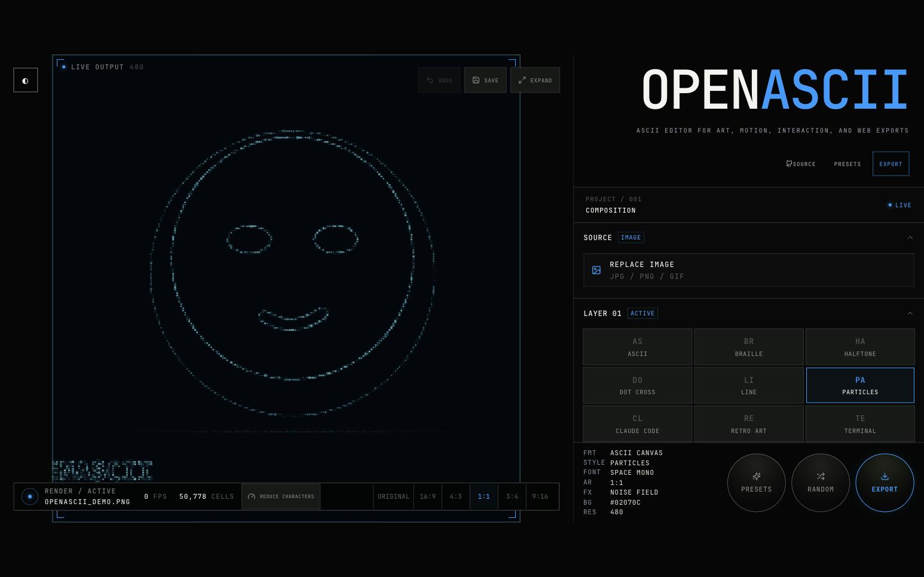This screenshot has height=577, width=924.
Task: Click the SPACE MONO font value
Action: pyautogui.click(x=632, y=472)
